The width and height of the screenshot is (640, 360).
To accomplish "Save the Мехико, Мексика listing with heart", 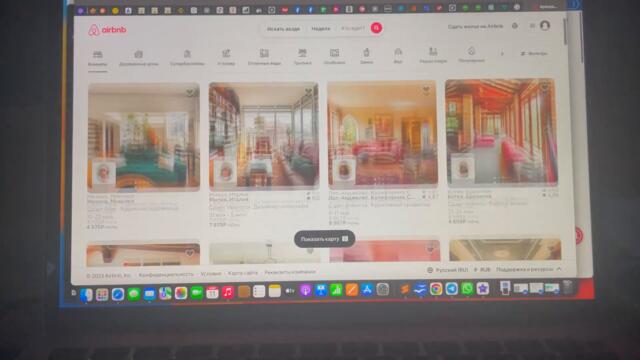I will coord(190,93).
